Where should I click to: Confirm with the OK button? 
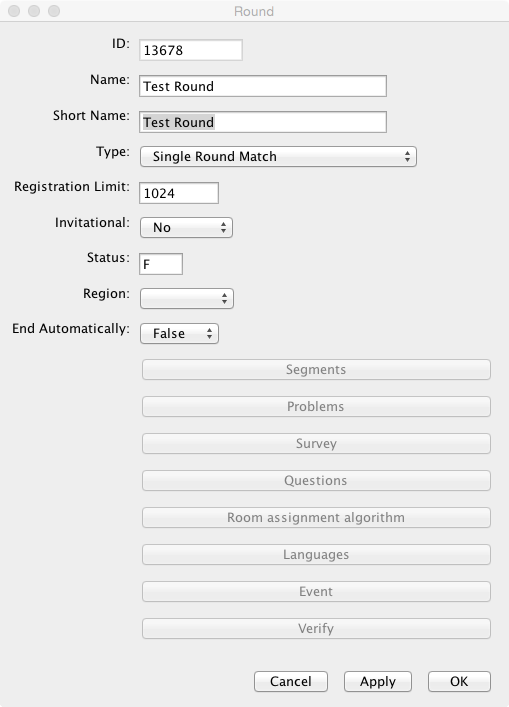[459, 681]
